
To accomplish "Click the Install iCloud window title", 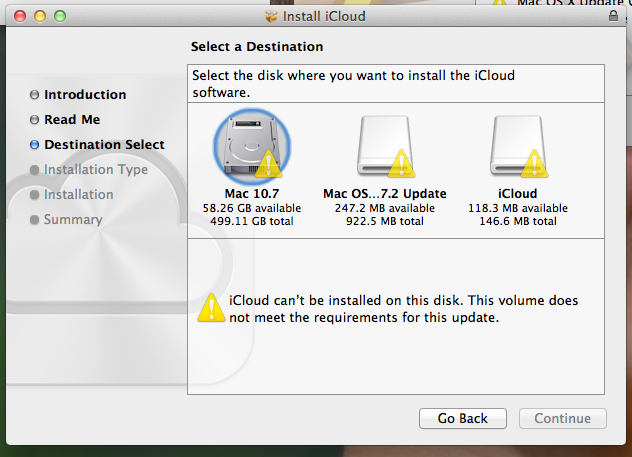I will coord(324,16).
